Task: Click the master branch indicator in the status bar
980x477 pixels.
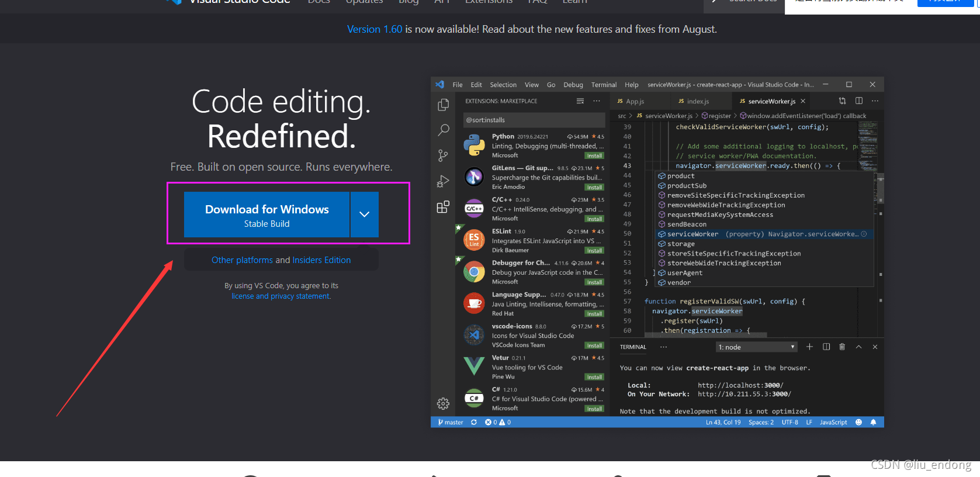Action: coord(451,422)
